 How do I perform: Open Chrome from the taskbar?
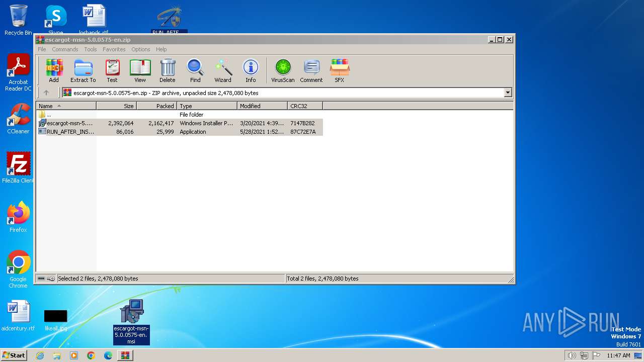pyautogui.click(x=91, y=355)
